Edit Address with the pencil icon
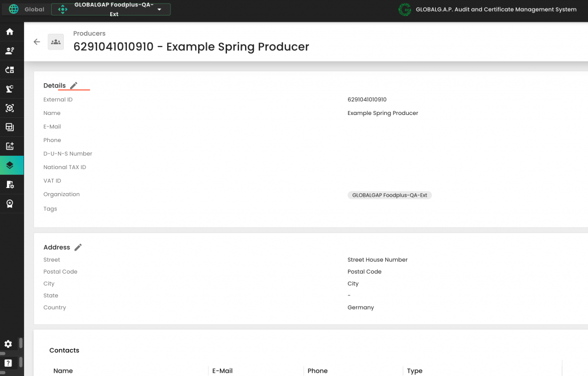 (x=78, y=247)
